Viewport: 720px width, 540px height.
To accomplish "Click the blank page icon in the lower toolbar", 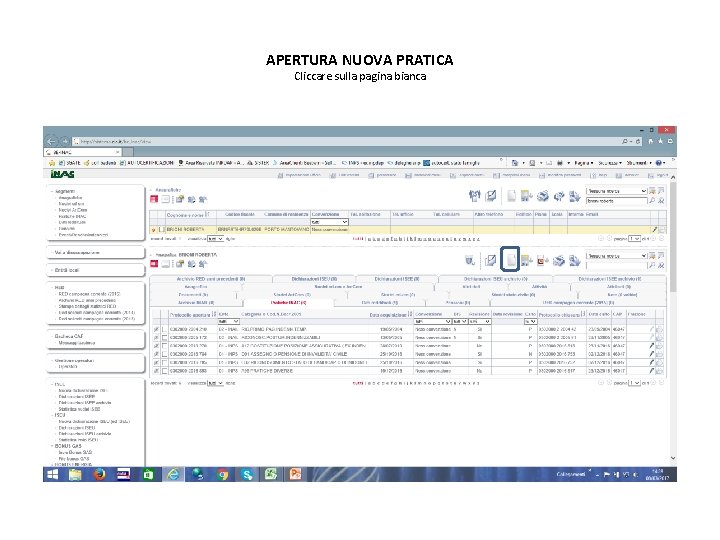I will (510, 260).
